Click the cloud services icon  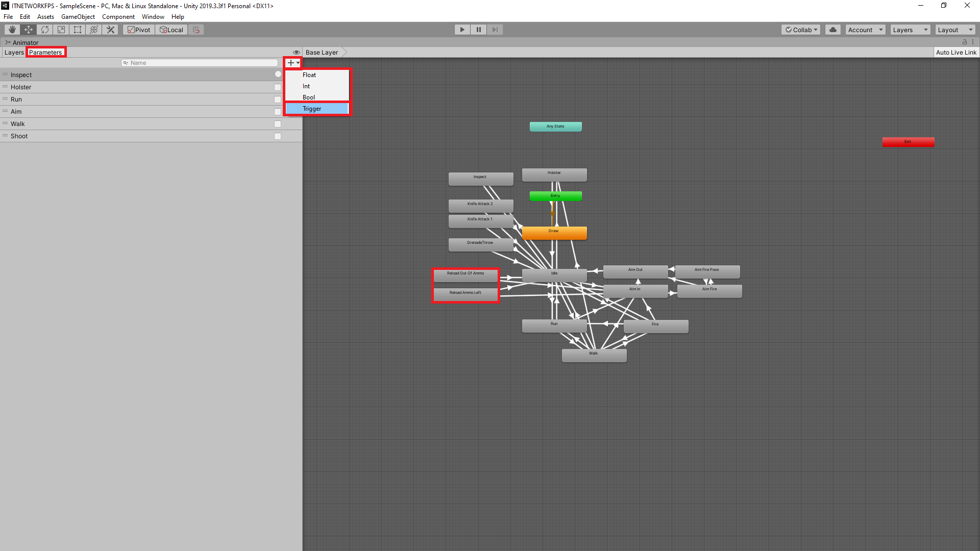pyautogui.click(x=832, y=29)
